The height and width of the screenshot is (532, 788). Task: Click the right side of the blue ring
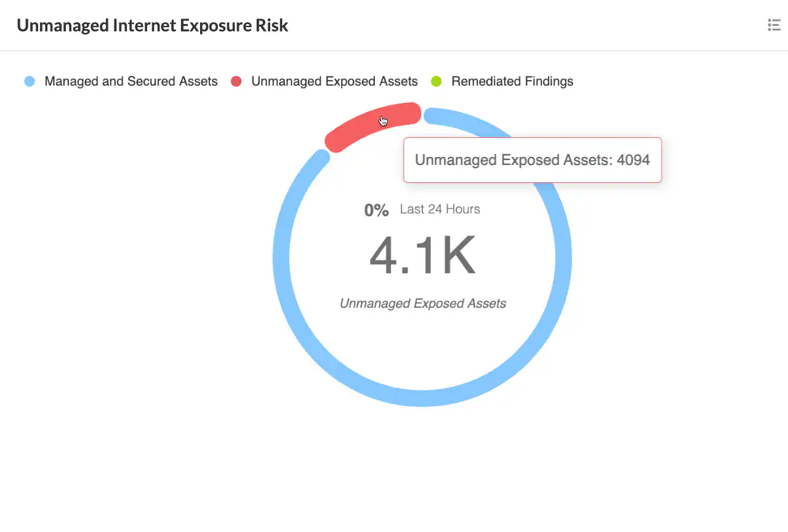[564, 257]
